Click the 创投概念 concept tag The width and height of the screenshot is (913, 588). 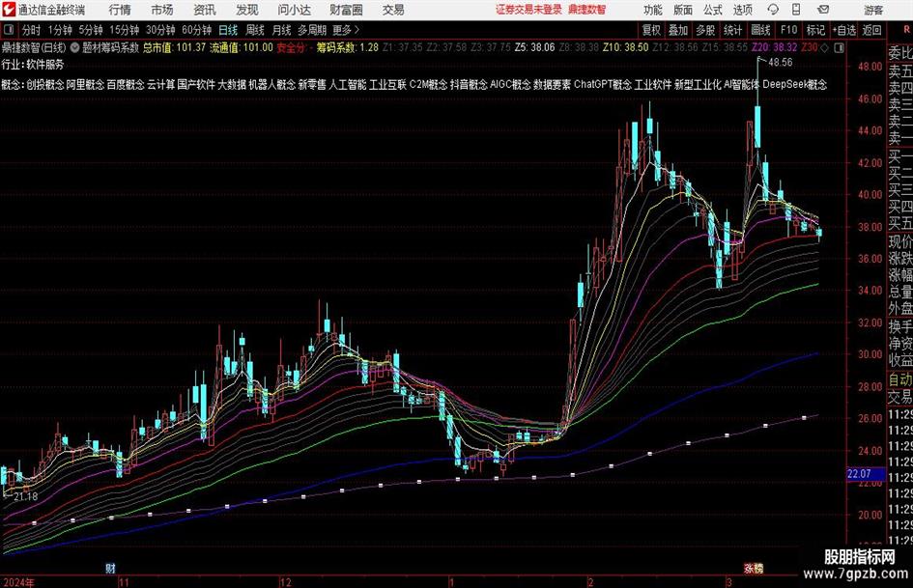tap(44, 84)
